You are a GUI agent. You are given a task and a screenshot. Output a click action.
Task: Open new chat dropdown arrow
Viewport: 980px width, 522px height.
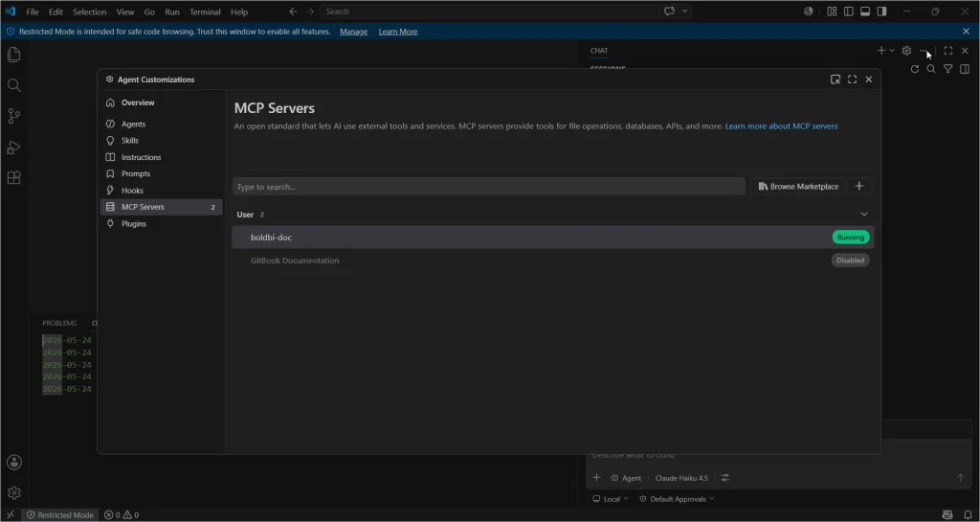(x=892, y=51)
